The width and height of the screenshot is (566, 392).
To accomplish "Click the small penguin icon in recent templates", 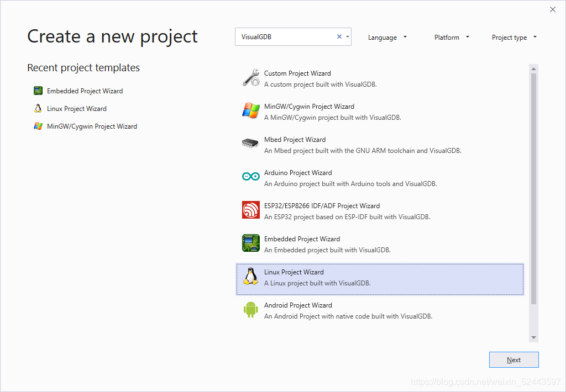I will [x=38, y=109].
